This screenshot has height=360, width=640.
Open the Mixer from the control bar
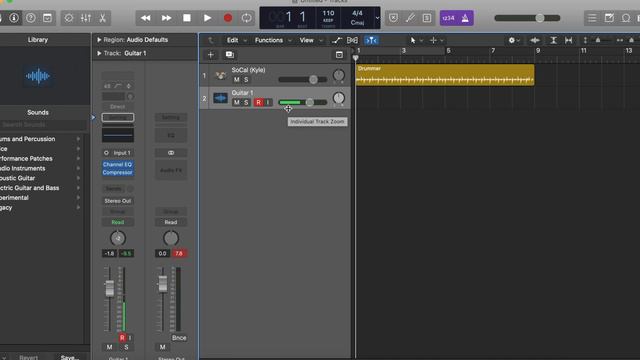(x=86, y=18)
